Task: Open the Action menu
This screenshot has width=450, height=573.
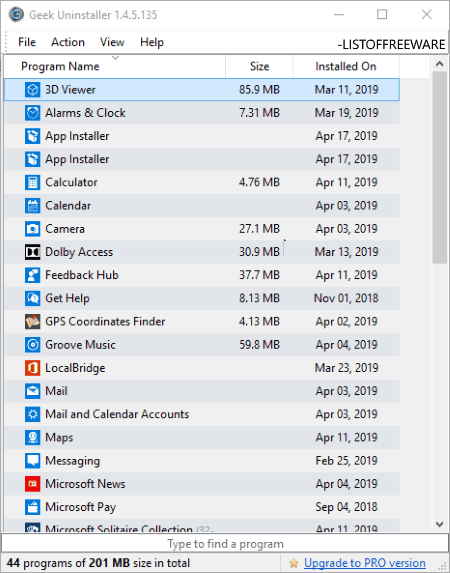Action: [68, 42]
